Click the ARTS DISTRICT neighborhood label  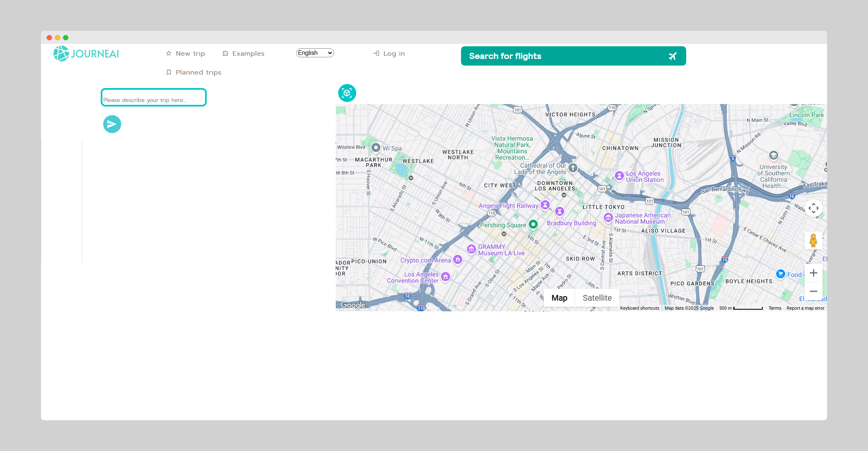click(x=640, y=274)
